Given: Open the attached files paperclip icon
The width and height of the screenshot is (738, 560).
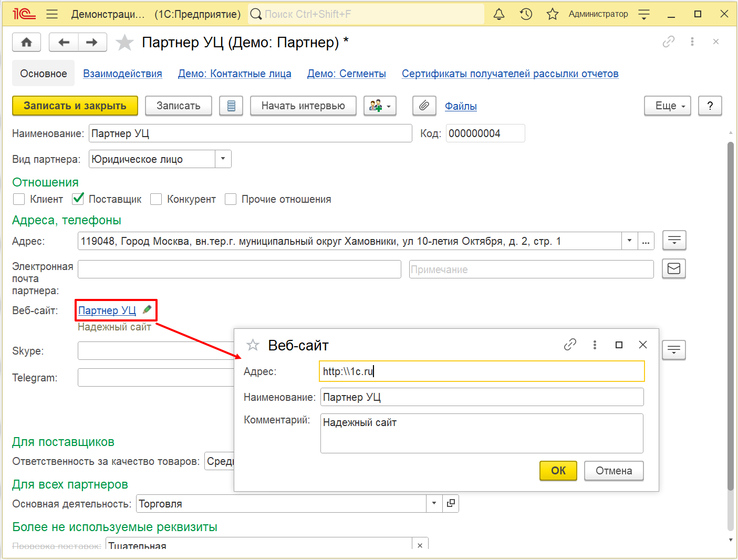Looking at the screenshot, I should point(424,106).
